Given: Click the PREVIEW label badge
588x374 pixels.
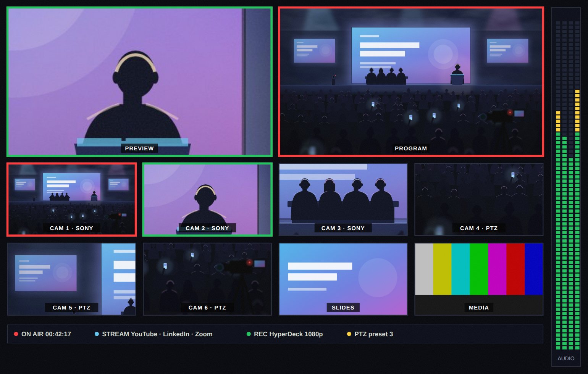Looking at the screenshot, I should (139, 148).
